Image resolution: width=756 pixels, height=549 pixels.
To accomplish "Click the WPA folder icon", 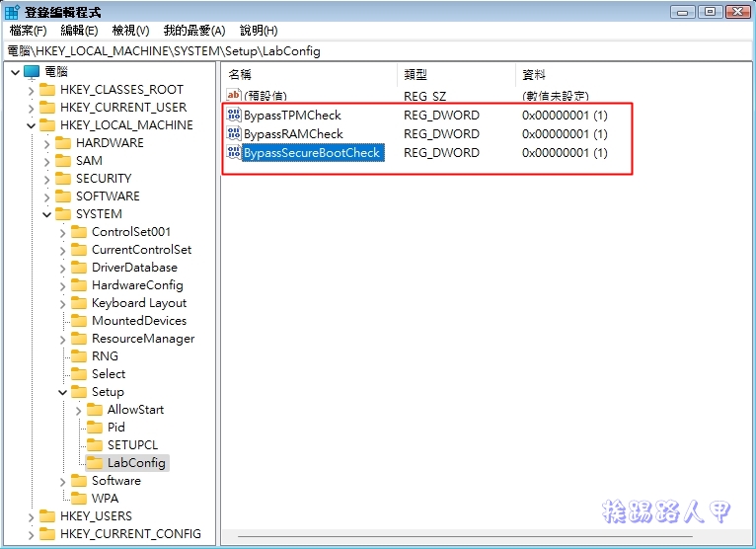I will coord(79,498).
